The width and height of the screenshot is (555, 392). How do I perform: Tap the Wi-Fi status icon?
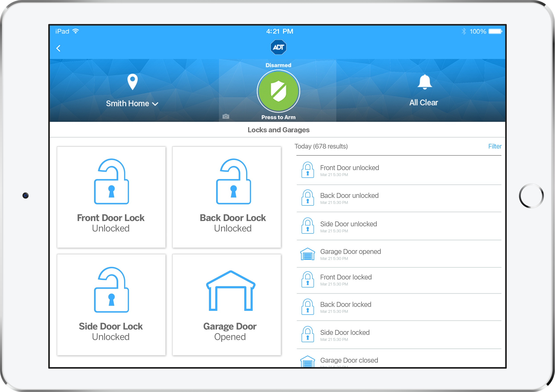tap(76, 31)
